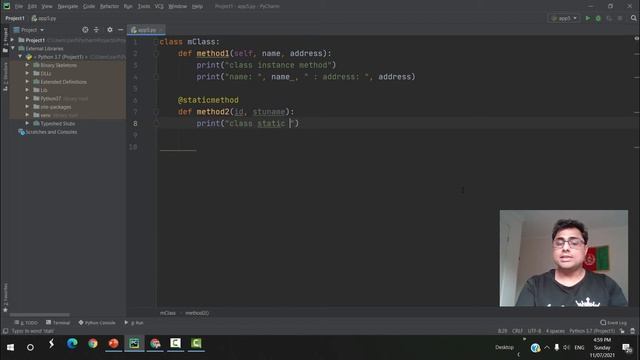Select the app1.py editor tab
Screen dimensions: 640x360
pos(146,30)
